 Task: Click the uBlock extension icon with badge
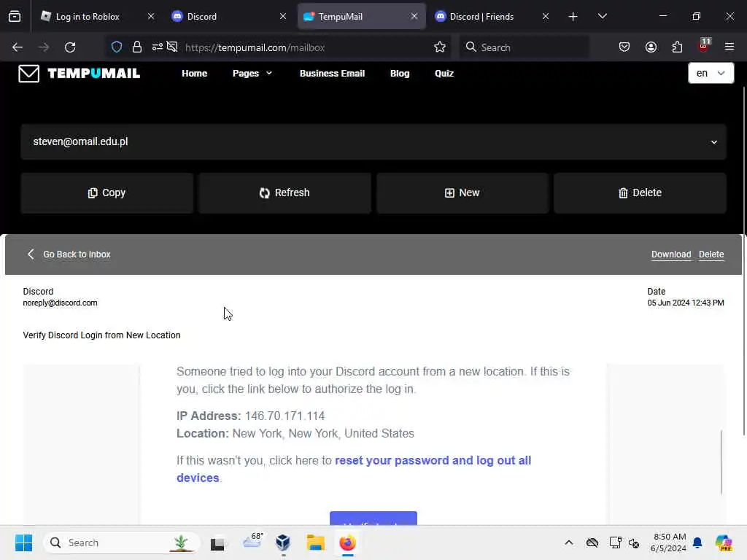tap(704, 46)
